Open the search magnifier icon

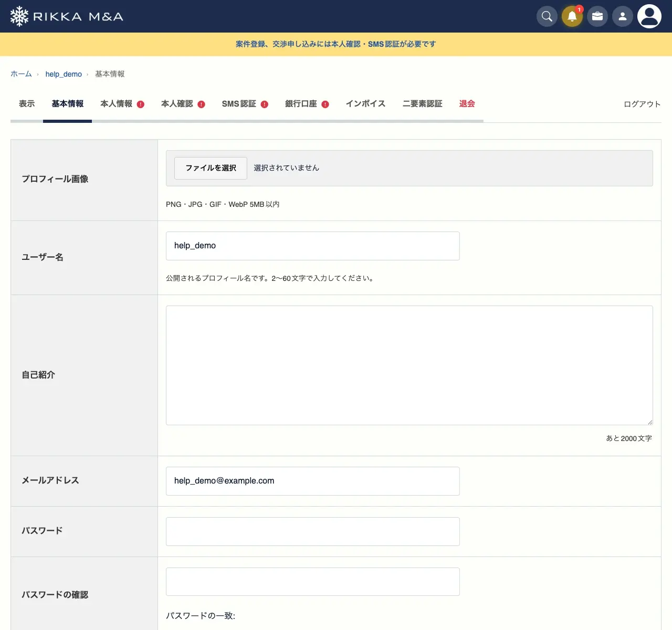547,16
